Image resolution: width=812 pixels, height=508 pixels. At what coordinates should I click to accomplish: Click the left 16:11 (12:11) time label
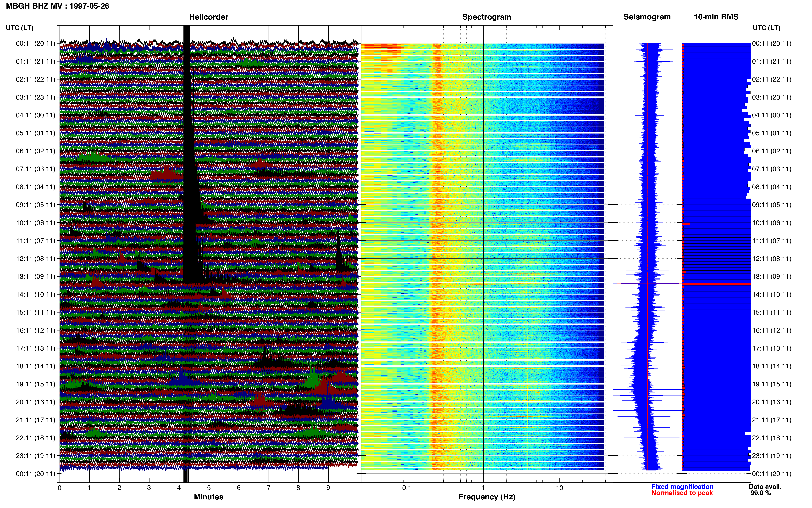[x=36, y=331]
